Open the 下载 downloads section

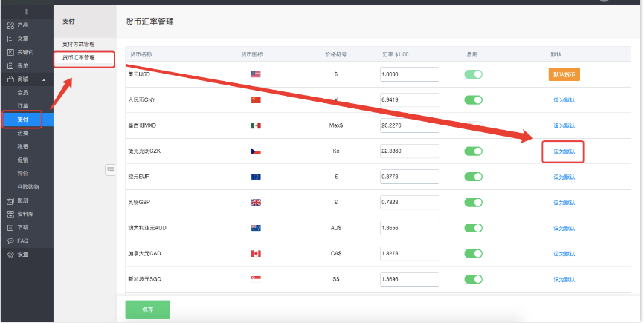pyautogui.click(x=22, y=227)
